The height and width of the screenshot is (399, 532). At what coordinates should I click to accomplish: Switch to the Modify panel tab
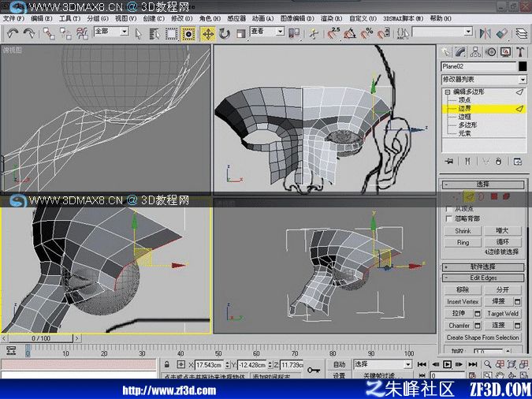click(460, 52)
